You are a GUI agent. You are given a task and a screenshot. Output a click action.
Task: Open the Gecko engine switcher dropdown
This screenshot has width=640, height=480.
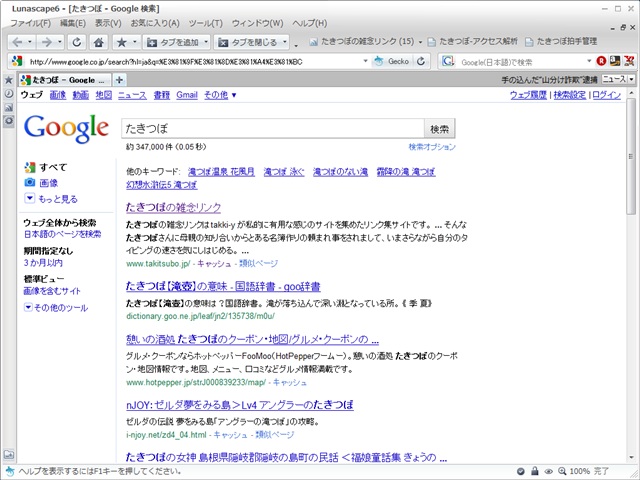point(396,61)
